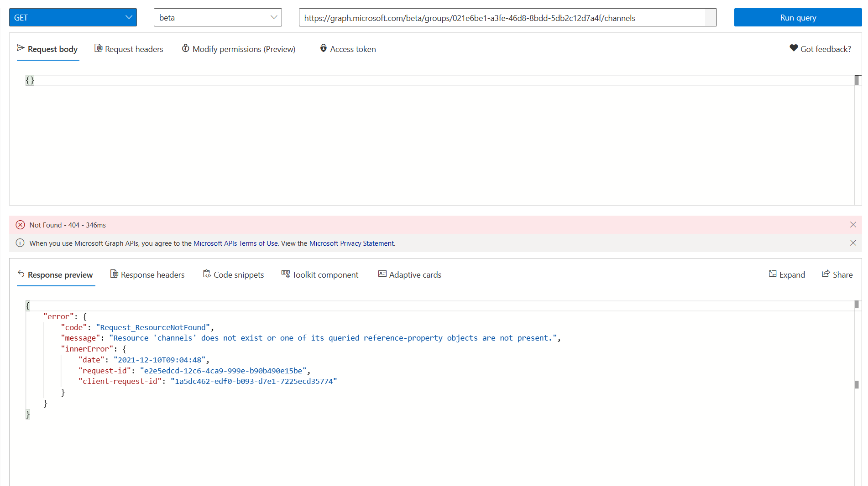Select the Request body tab

click(x=47, y=49)
